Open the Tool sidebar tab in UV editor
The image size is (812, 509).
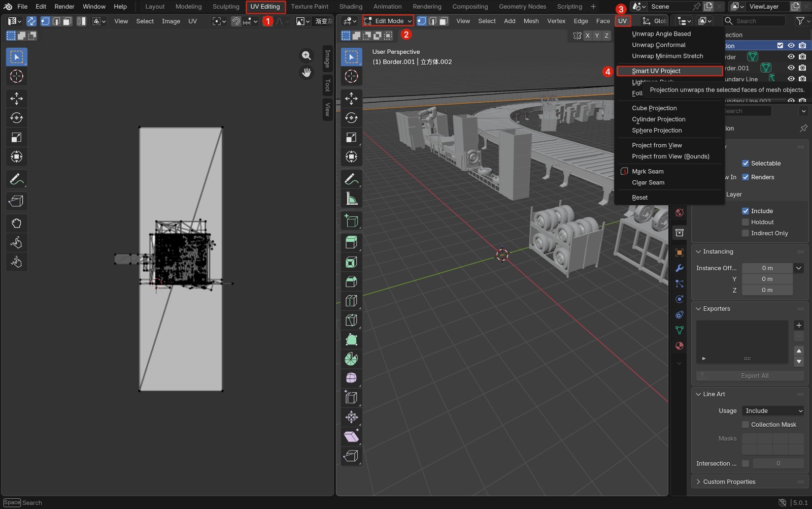pos(327,85)
